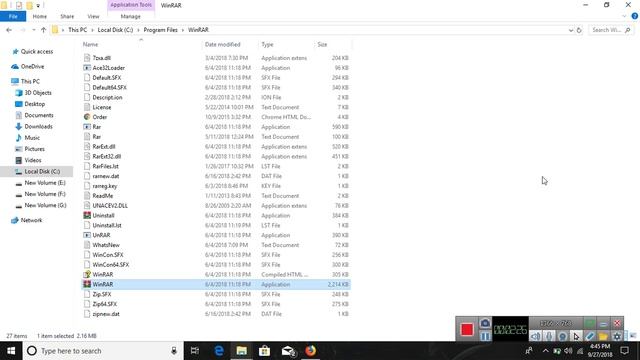Toggle speaker audio in the recorder

pos(535,336)
